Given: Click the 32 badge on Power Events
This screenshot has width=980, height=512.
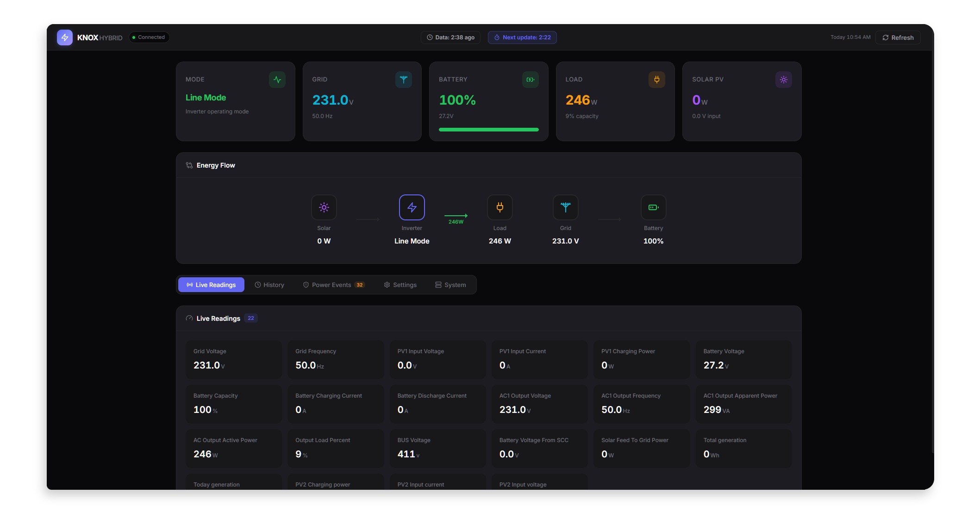Looking at the screenshot, I should pyautogui.click(x=360, y=285).
